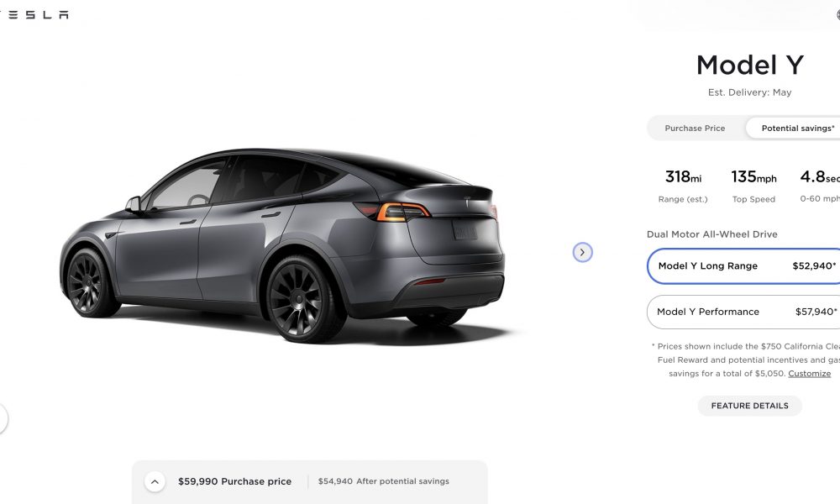
Task: Switch to the Purchase Price tab
Action: pyautogui.click(x=695, y=129)
